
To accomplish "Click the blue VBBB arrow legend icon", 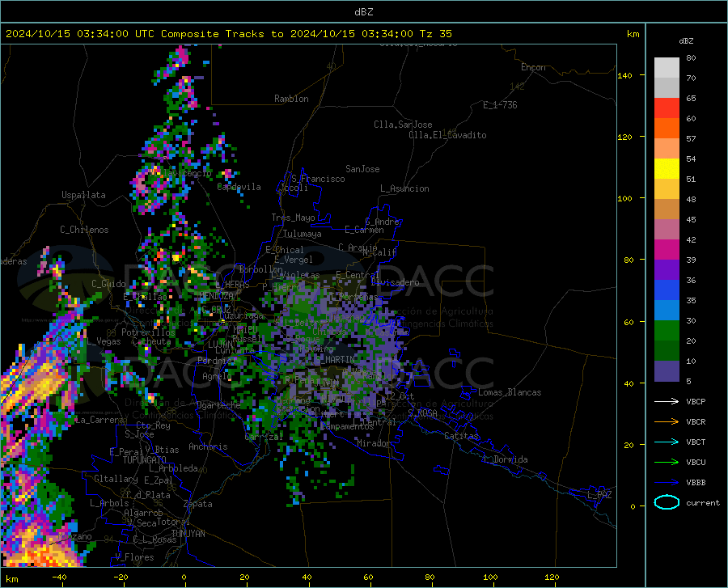I will 667,483.
